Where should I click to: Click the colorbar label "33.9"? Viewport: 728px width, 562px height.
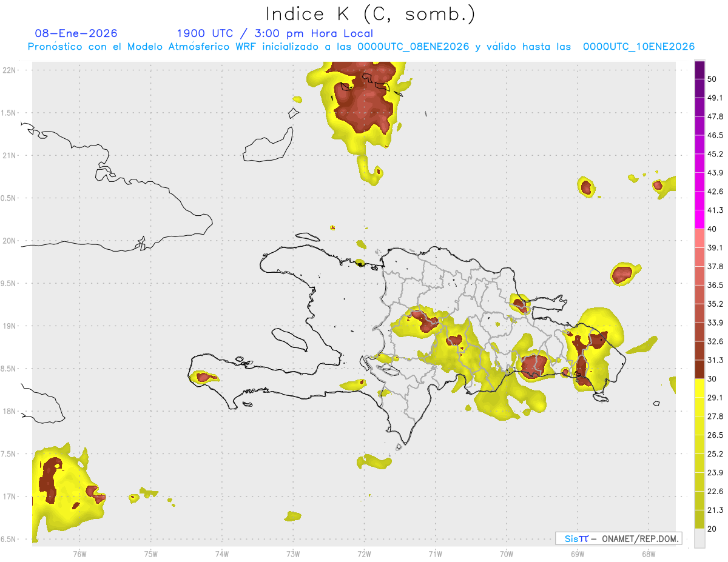click(715, 323)
